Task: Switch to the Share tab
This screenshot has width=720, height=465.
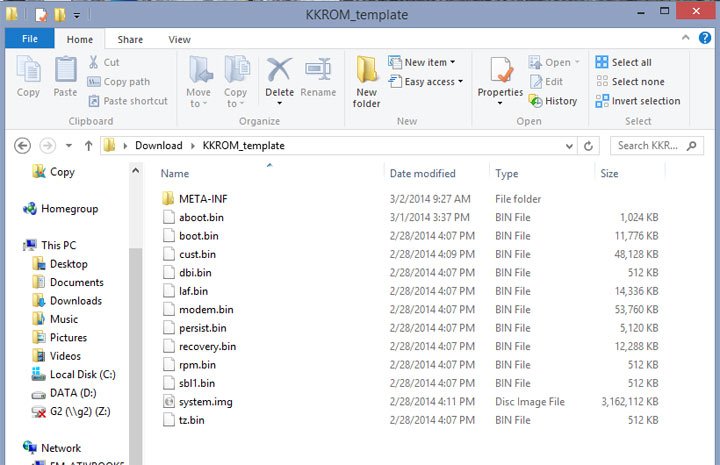Action: tap(130, 39)
